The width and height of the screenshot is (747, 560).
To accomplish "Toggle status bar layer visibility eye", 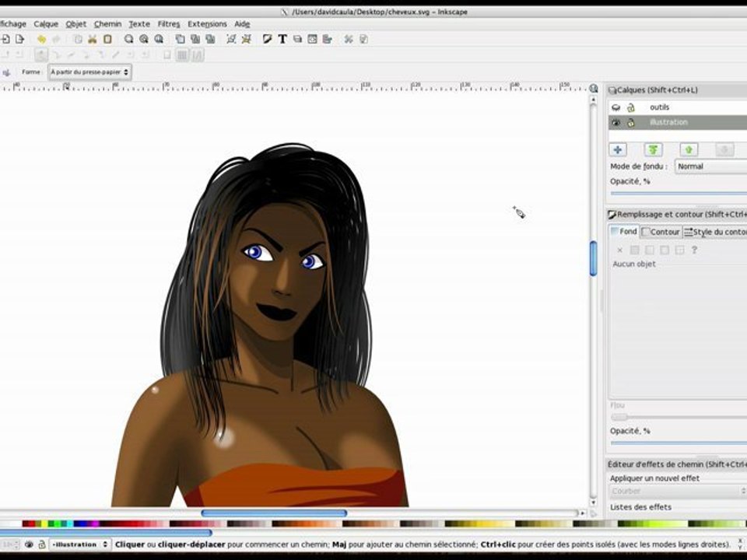I will point(29,544).
